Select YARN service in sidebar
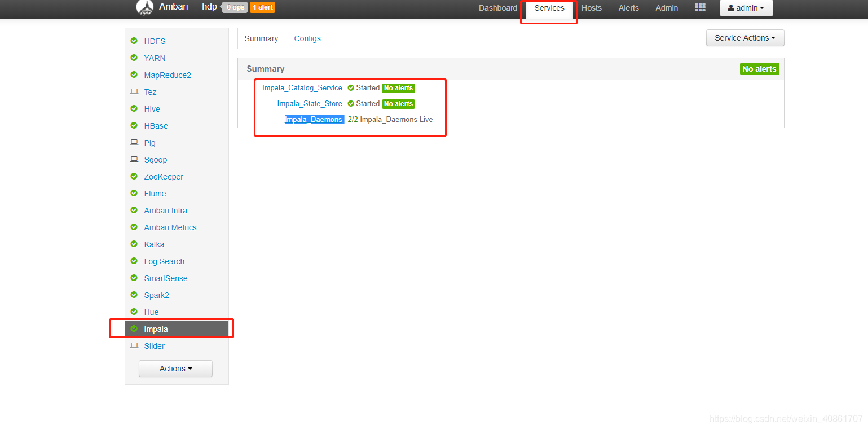 [x=155, y=58]
